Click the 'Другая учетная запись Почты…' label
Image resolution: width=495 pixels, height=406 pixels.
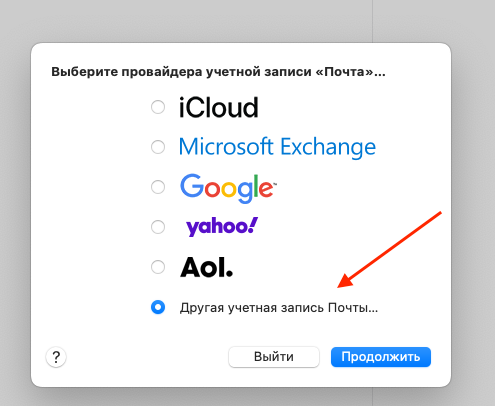tap(279, 308)
